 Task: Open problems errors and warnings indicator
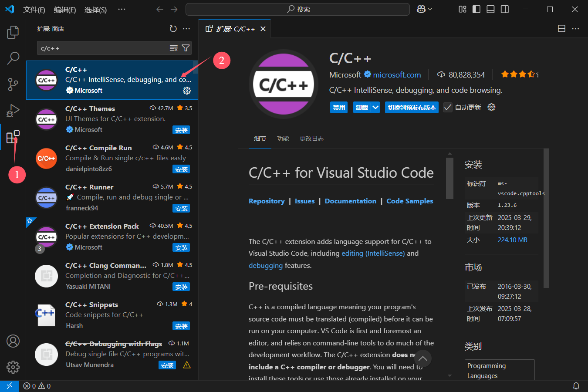37,386
